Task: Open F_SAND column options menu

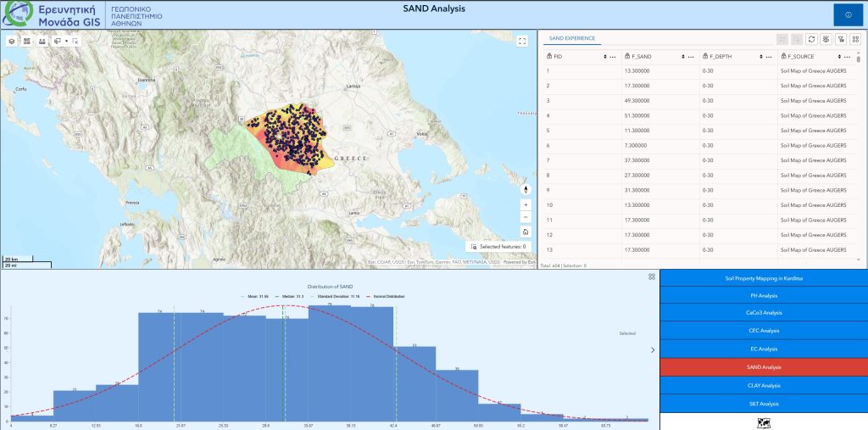Action: pos(691,57)
